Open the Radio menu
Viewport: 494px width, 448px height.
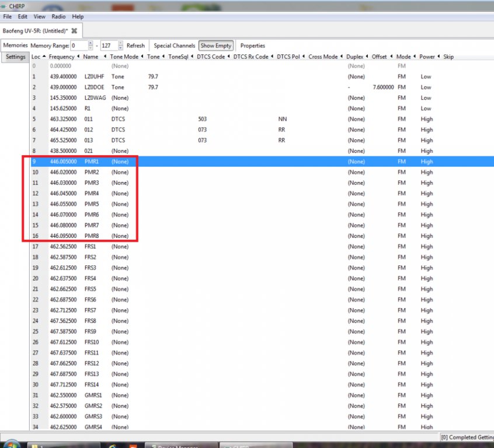tap(58, 17)
